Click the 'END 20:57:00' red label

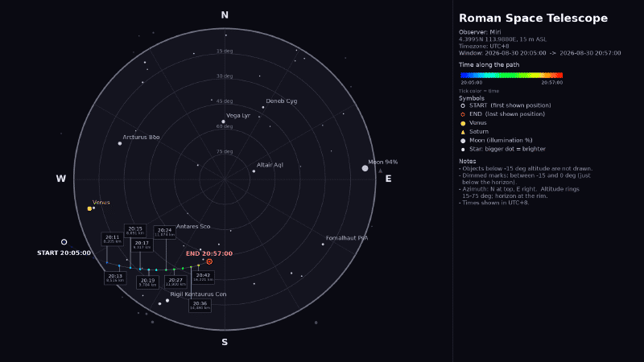tap(209, 253)
